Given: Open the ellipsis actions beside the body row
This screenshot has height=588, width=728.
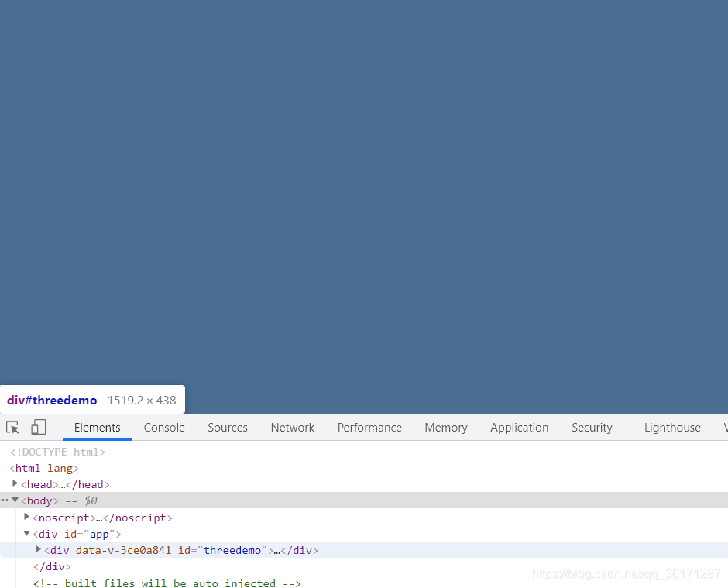Looking at the screenshot, I should (x=4, y=500).
